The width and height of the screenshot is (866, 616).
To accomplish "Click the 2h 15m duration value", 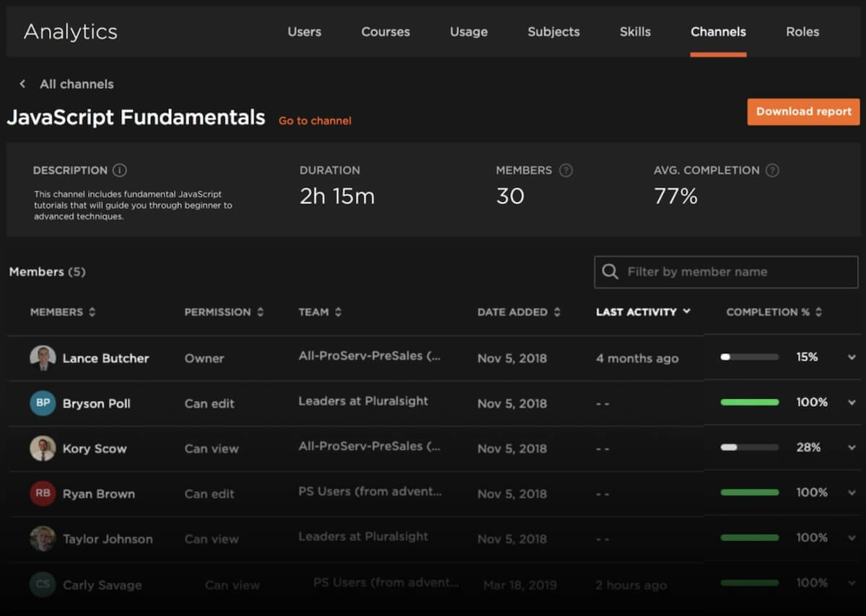I will point(337,196).
